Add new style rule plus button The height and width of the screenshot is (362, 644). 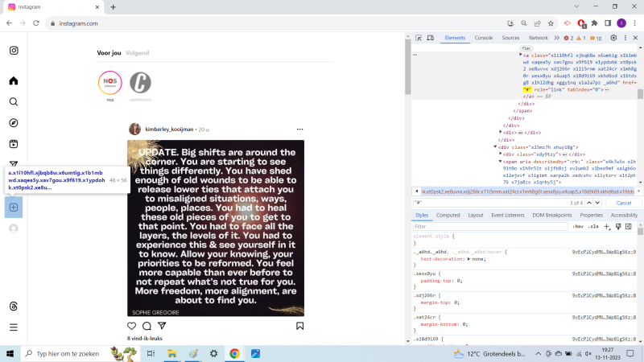(x=607, y=227)
